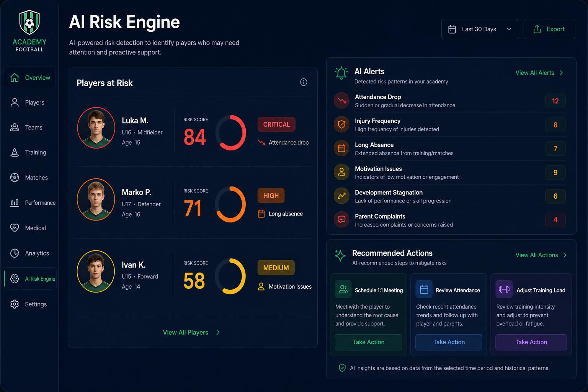Click the Overview home icon

point(15,77)
